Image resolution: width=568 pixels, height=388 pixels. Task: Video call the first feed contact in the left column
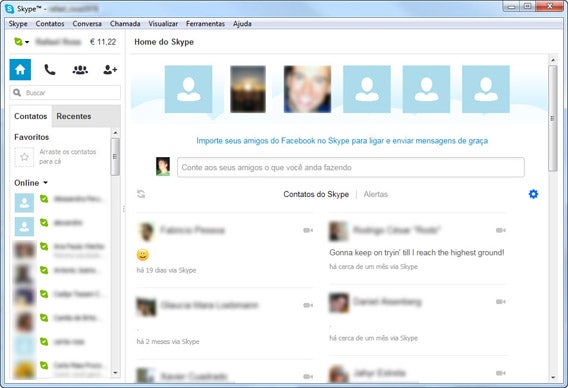308,230
